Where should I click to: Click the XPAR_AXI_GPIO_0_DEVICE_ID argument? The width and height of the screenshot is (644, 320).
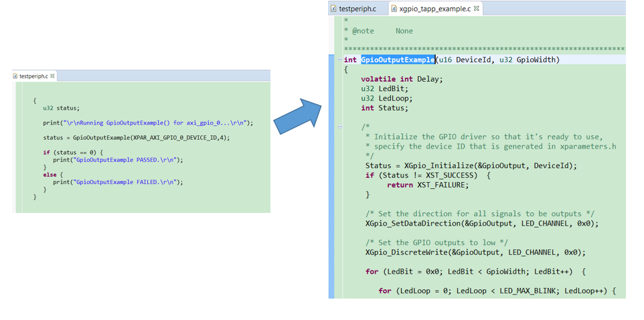pos(176,138)
